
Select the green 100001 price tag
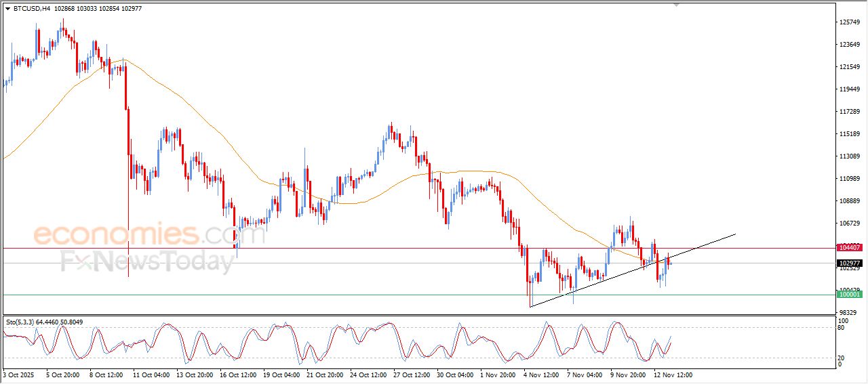tap(850, 295)
